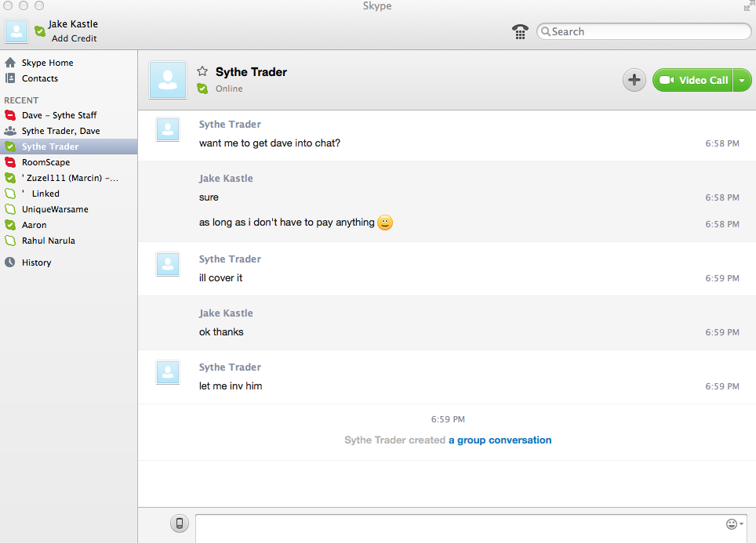Click Sythe Trader avatar beside 'want me to get dave'
Screen dimensions: 756x543
[168, 129]
